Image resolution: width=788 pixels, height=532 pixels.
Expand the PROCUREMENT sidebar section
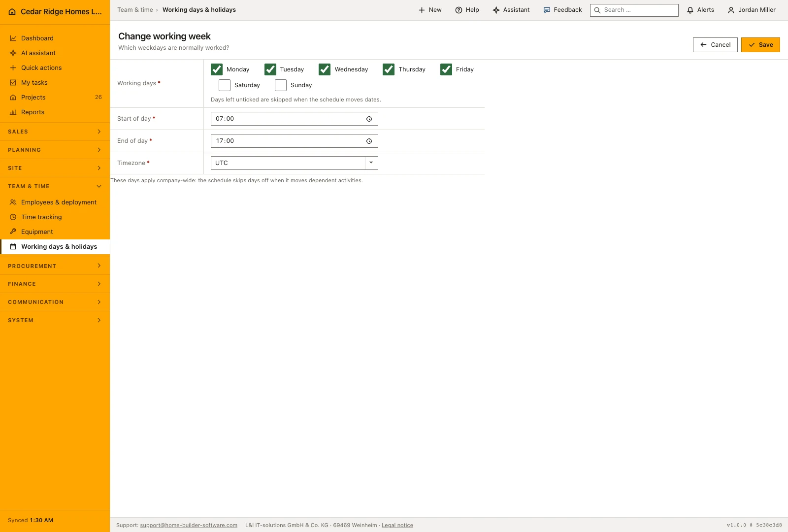point(55,266)
